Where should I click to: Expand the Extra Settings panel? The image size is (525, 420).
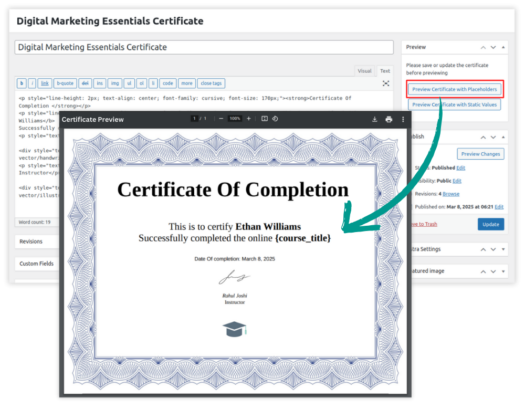[x=503, y=249]
